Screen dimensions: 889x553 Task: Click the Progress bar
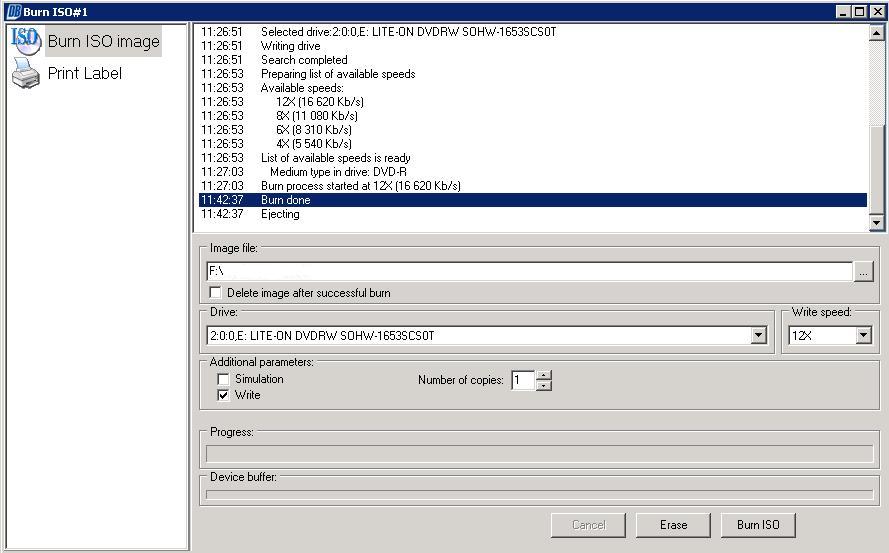tap(539, 454)
